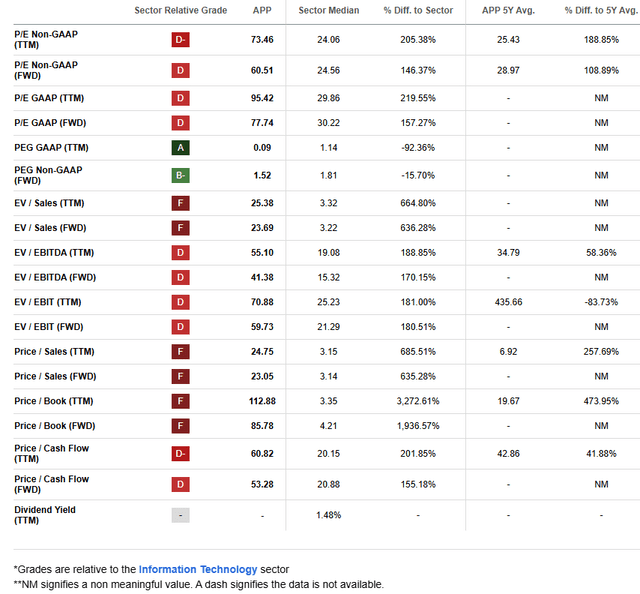Click the D grade badge for EV / EBITDA (TTM)
This screenshot has height=594, width=640.
point(180,252)
